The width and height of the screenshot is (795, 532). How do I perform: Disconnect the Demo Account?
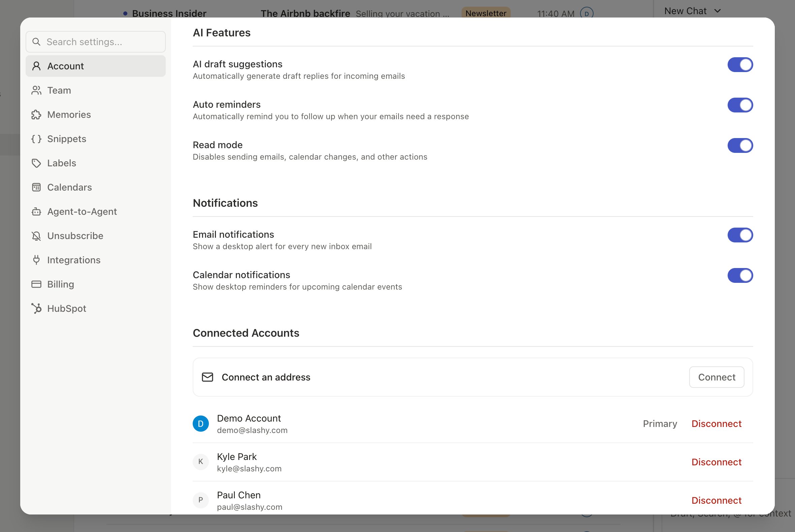[x=716, y=424]
